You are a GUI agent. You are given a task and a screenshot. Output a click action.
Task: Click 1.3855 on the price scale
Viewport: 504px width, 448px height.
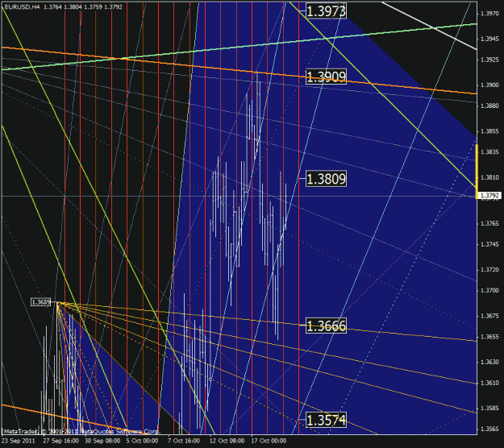pos(489,131)
